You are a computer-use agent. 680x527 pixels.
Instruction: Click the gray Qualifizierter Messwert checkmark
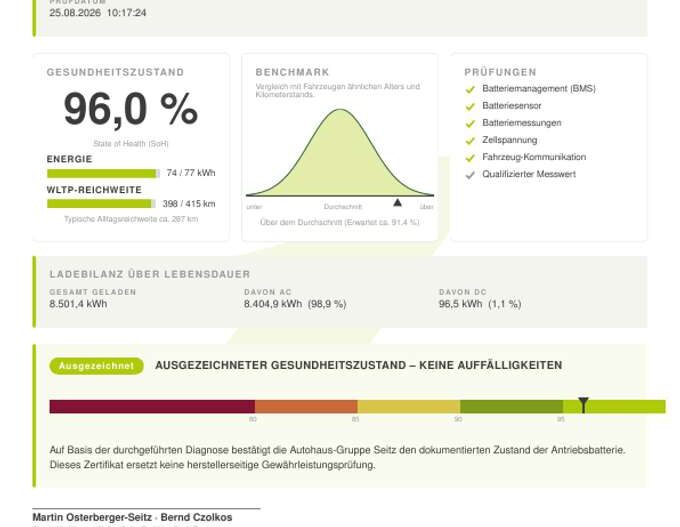point(470,175)
